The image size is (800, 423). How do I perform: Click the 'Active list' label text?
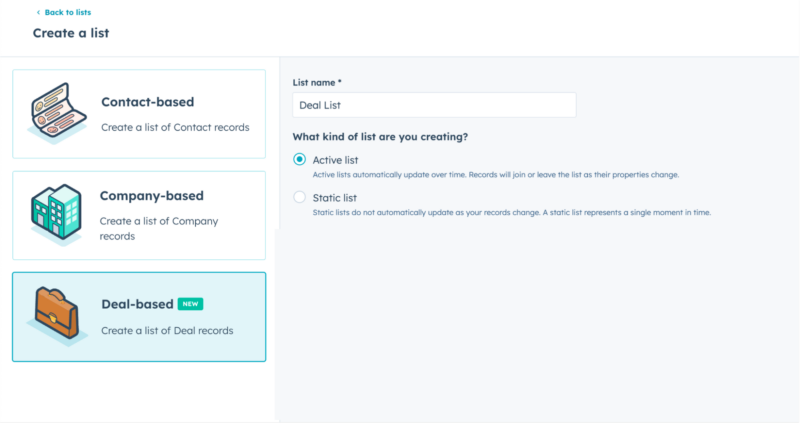tap(335, 160)
